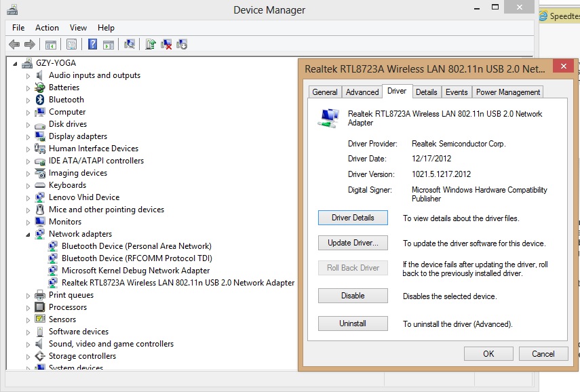
Task: Switch to the Speedtest browser tab behind
Action: (x=560, y=16)
